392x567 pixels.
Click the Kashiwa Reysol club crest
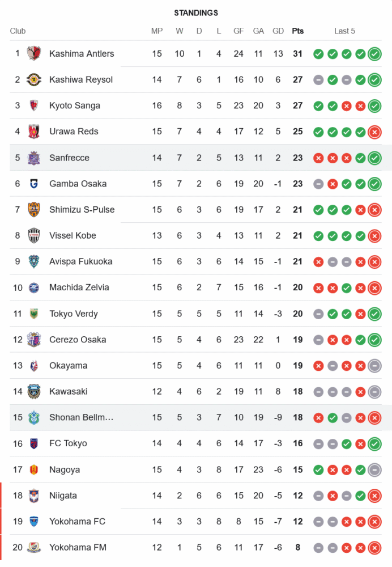(34, 80)
